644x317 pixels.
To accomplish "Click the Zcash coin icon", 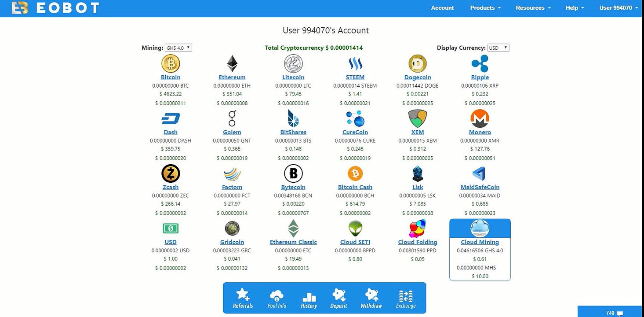I will 171,174.
